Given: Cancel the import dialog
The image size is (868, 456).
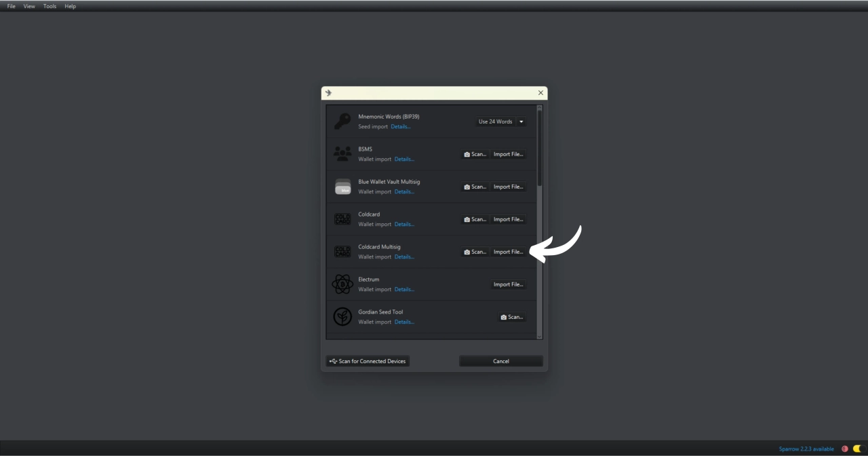Looking at the screenshot, I should click(x=501, y=361).
